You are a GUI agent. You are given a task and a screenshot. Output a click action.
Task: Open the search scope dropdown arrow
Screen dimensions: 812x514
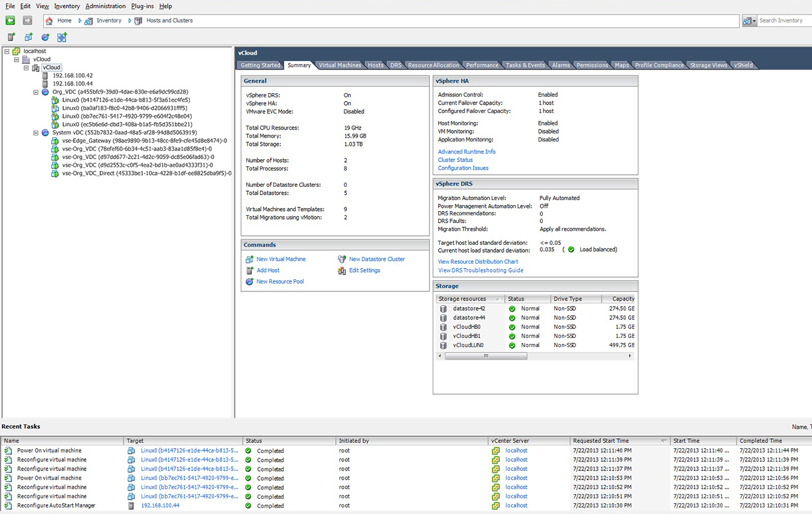[x=754, y=21]
